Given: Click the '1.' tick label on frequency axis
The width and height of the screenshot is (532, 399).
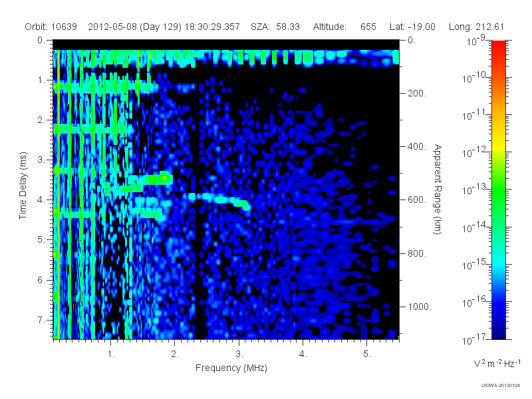Looking at the screenshot, I should [111, 354].
